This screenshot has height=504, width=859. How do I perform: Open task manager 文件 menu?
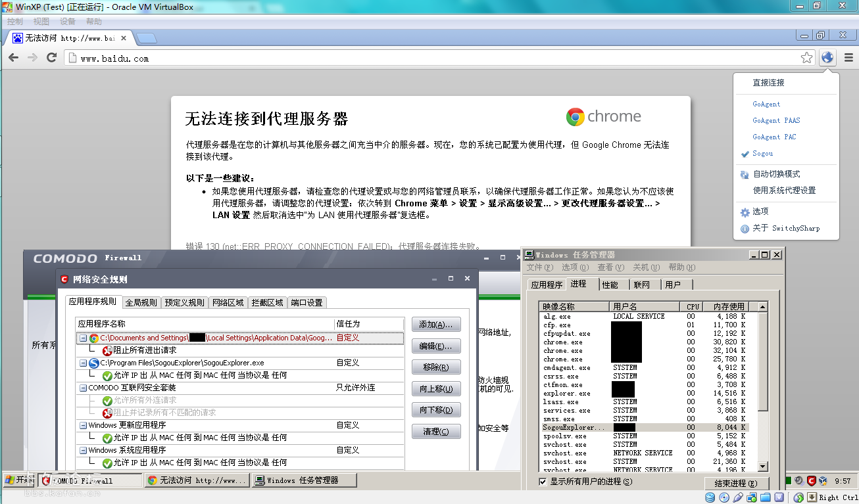click(539, 267)
